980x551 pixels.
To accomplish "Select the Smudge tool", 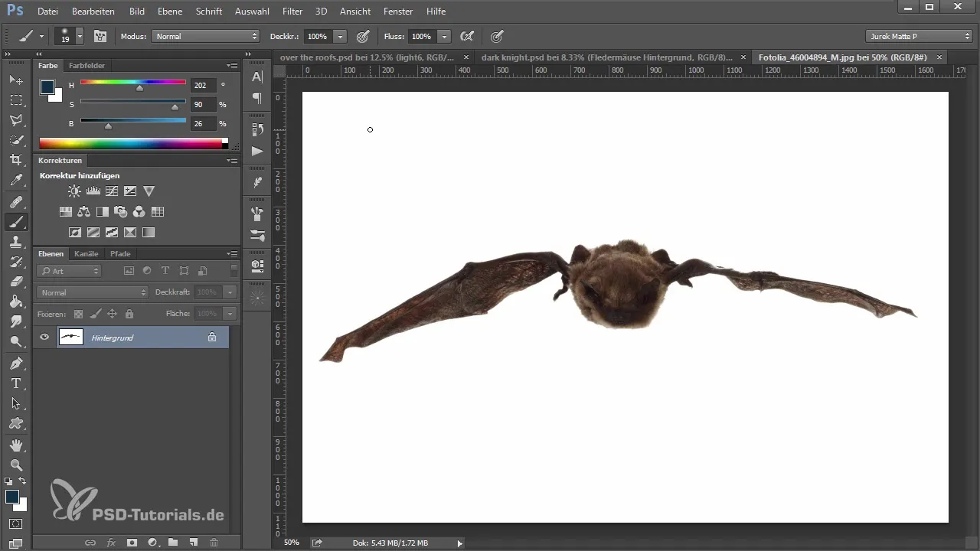I will pyautogui.click(x=15, y=321).
